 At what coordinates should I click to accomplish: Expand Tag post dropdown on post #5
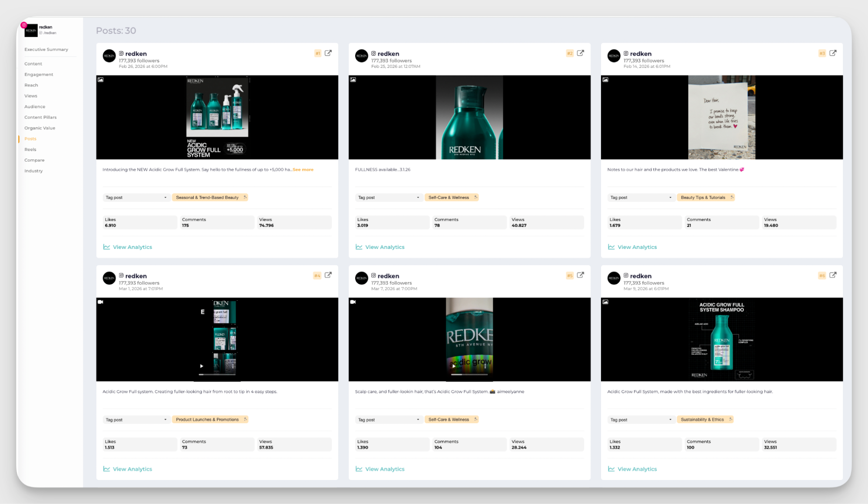[x=389, y=420]
